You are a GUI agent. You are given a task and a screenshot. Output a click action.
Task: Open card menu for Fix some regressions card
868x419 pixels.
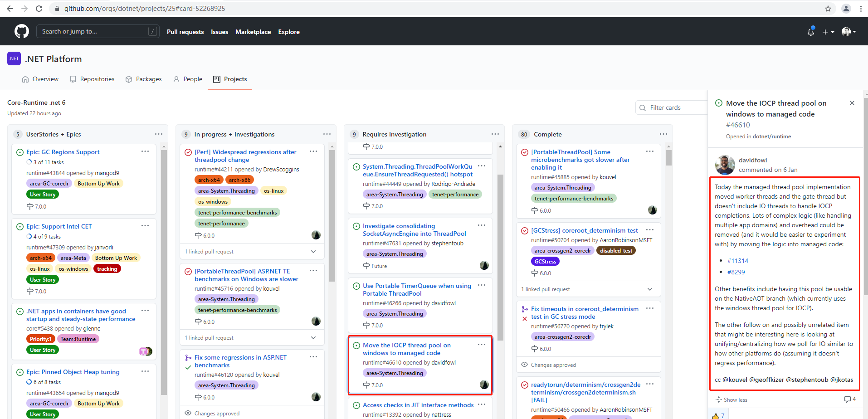point(313,357)
